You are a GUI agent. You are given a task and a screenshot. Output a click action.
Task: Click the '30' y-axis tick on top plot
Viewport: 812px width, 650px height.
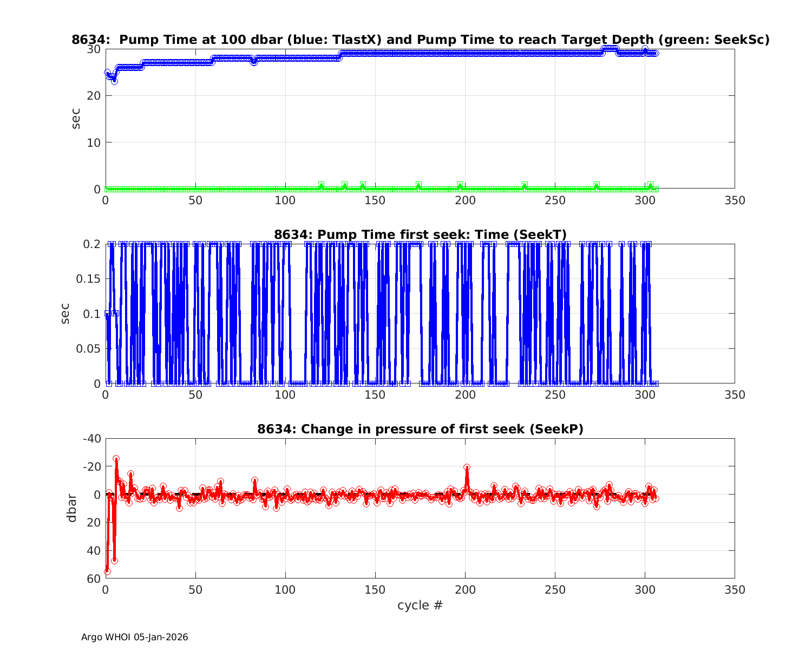pyautogui.click(x=94, y=49)
